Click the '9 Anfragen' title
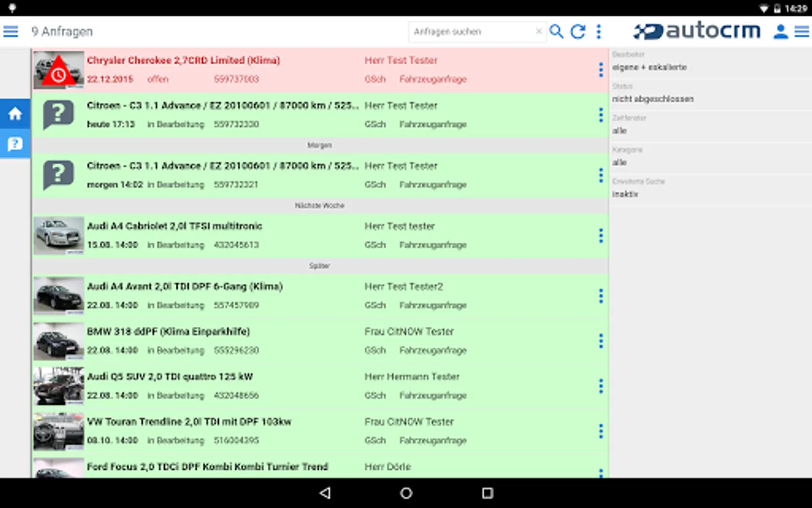This screenshot has width=812, height=508. pos(62,32)
